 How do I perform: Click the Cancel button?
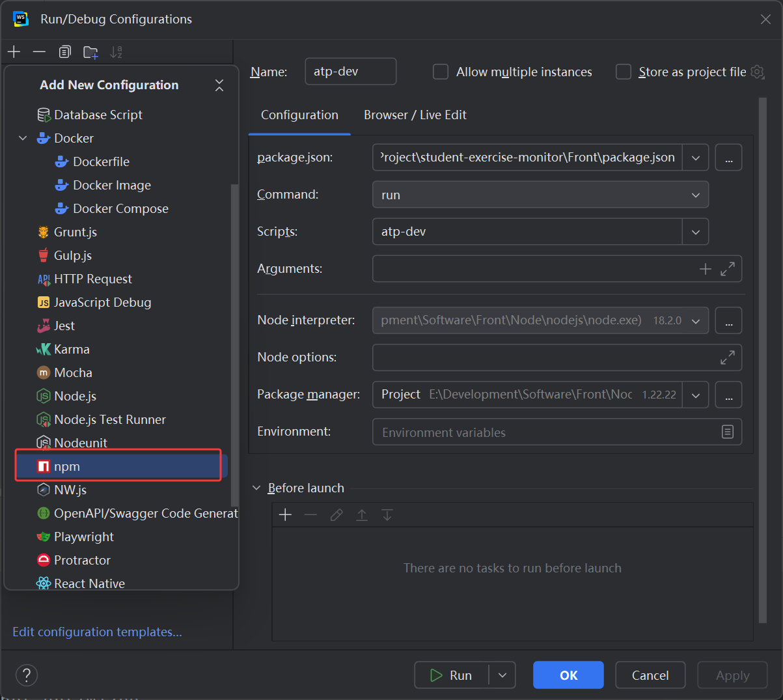coord(650,675)
